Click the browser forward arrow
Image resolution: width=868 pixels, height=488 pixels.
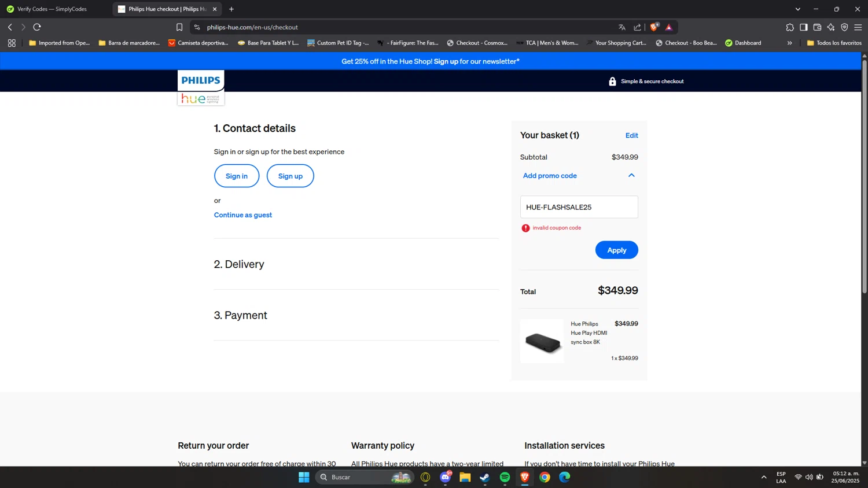[23, 27]
